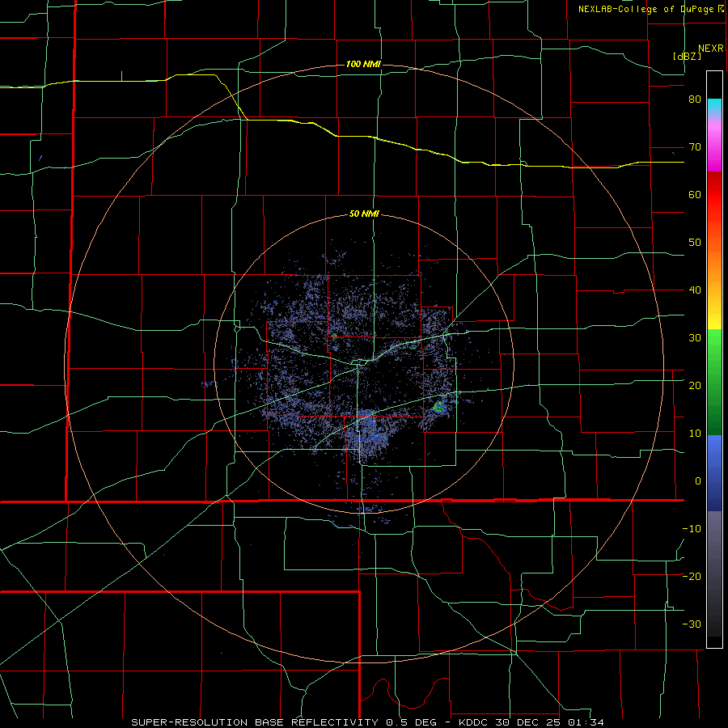Screen dimensions: 728x728
Task: Click the 10 value on the dBZ scale
Action: pyautogui.click(x=695, y=434)
